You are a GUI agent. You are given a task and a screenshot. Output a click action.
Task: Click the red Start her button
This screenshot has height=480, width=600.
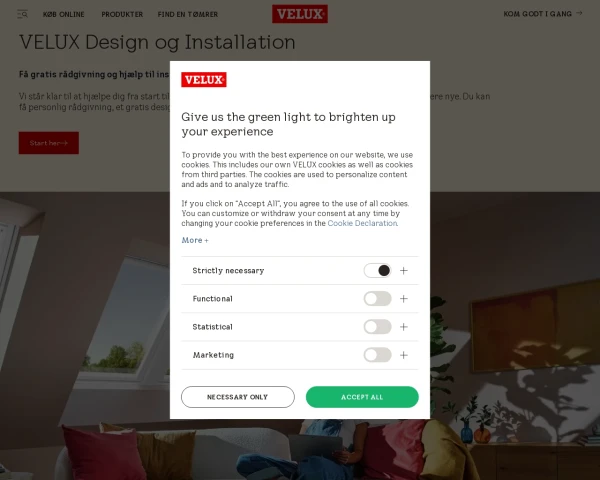[49, 143]
